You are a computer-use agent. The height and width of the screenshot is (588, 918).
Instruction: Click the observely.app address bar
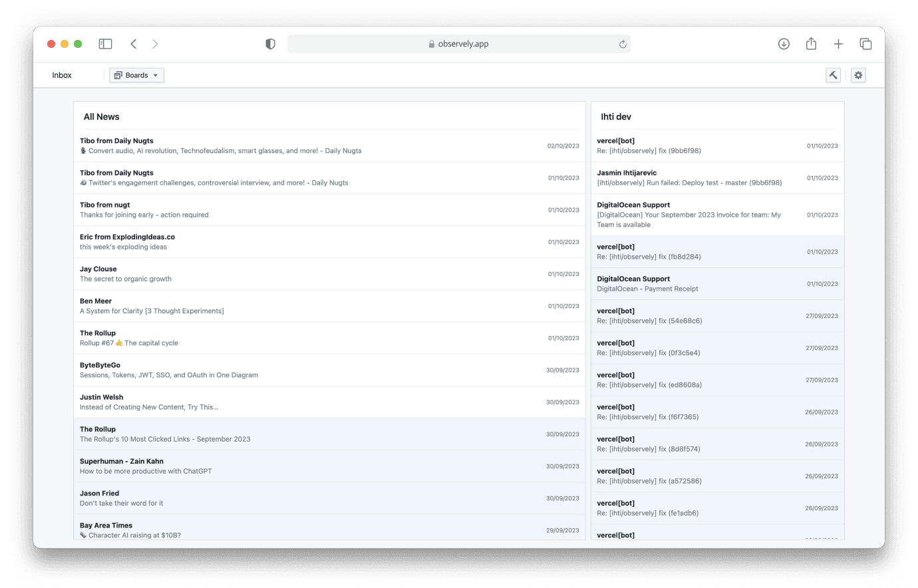(459, 44)
